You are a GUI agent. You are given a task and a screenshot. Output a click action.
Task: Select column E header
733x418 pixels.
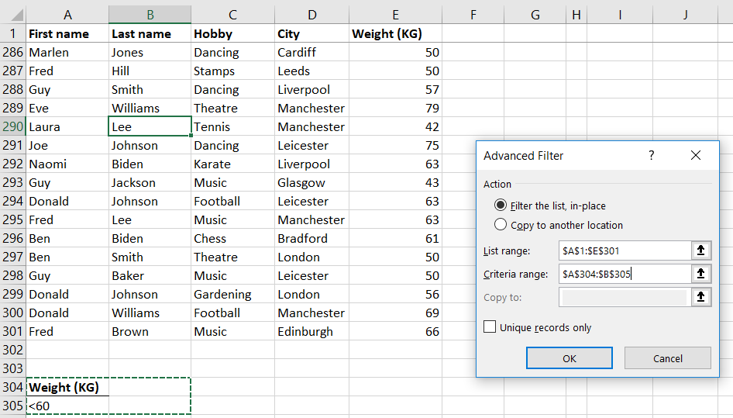click(x=395, y=14)
